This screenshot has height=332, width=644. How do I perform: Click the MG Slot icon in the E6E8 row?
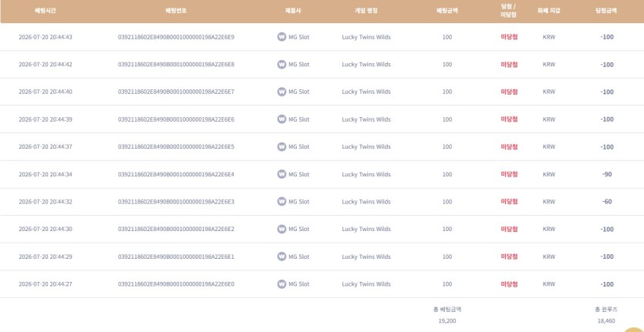[282, 65]
